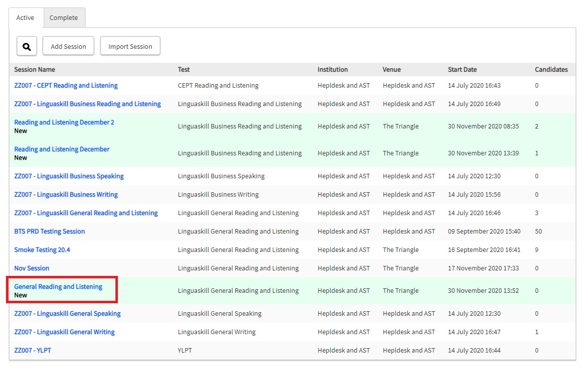Click the CEPT Reading and Listening test cell
588x370 pixels.
(x=218, y=85)
